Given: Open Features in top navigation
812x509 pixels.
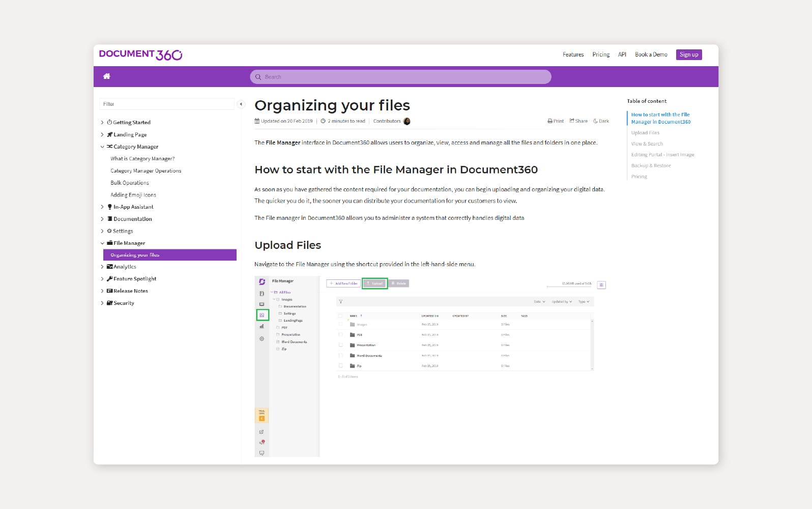Looking at the screenshot, I should click(x=573, y=54).
